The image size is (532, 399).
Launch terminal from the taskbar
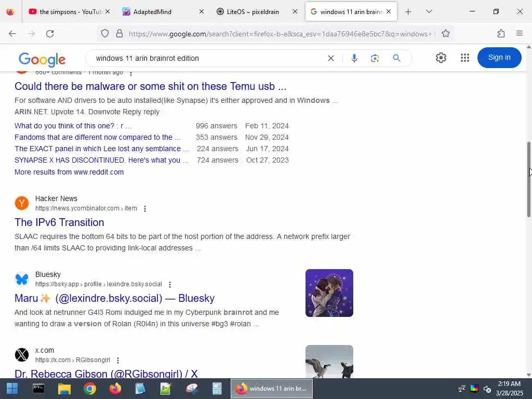click(38, 389)
